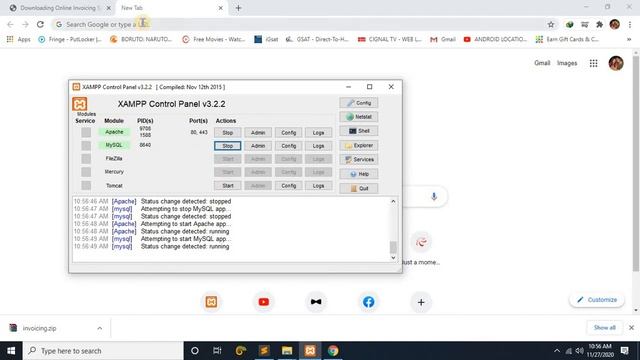640x360 pixels.
Task: Open Apps bookmark shortcut
Action: tap(18, 39)
